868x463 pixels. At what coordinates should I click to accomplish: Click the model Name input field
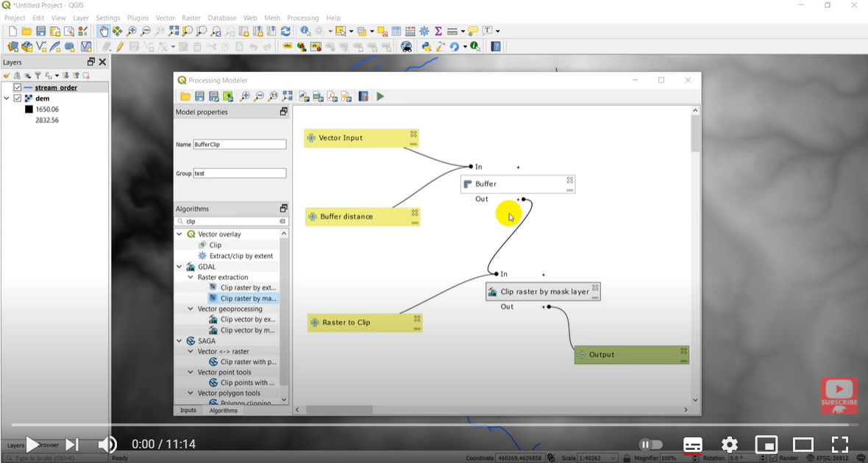(x=239, y=144)
